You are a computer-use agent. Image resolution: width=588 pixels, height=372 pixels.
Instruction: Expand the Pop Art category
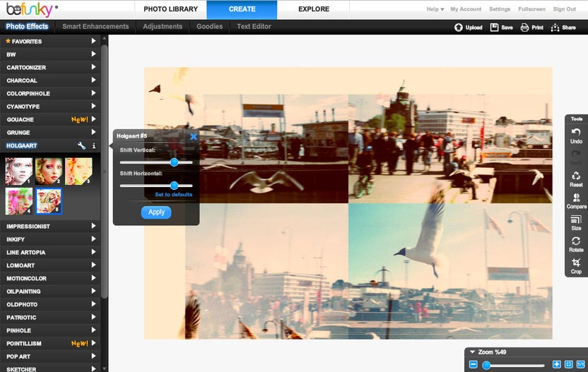tap(50, 356)
